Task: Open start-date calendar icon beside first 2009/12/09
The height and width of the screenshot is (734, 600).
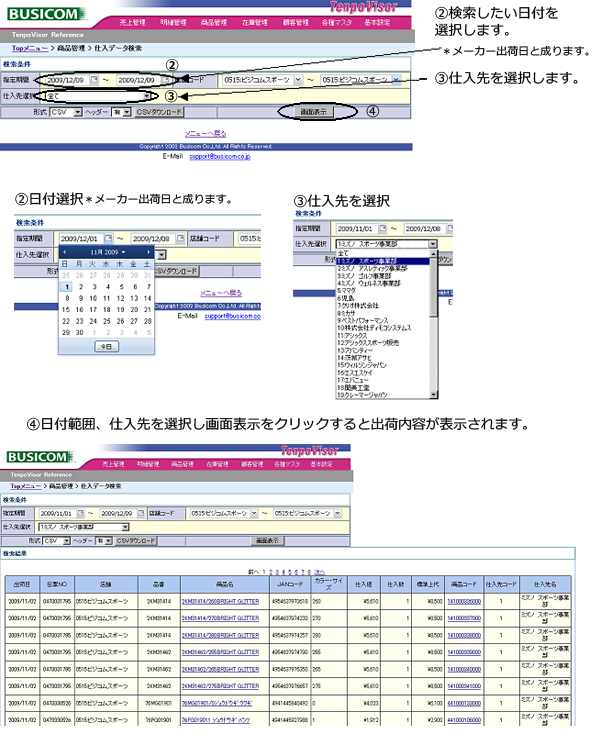Action: (94, 80)
